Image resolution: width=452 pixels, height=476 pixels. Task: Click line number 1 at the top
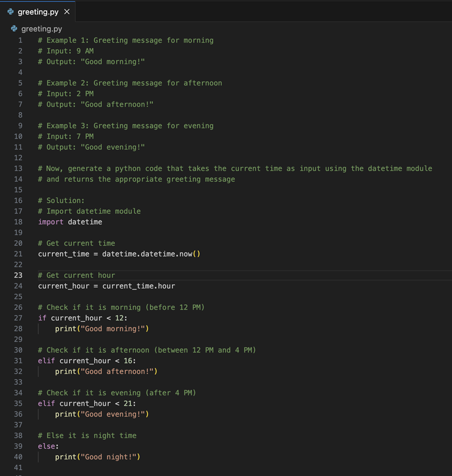click(x=20, y=40)
